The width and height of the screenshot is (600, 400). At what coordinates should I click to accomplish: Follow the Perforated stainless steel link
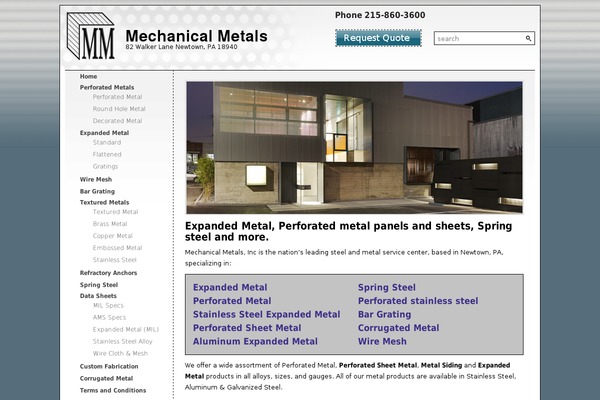click(418, 300)
